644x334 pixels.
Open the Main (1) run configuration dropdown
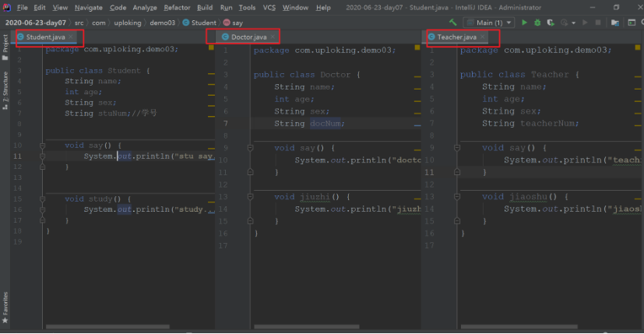[489, 23]
